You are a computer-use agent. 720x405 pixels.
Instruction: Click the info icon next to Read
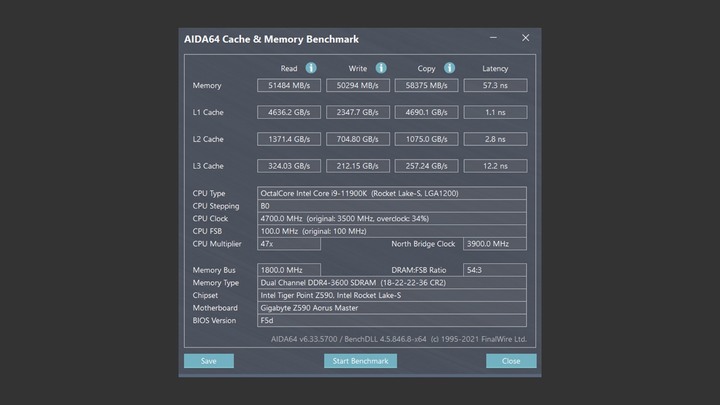[311, 68]
